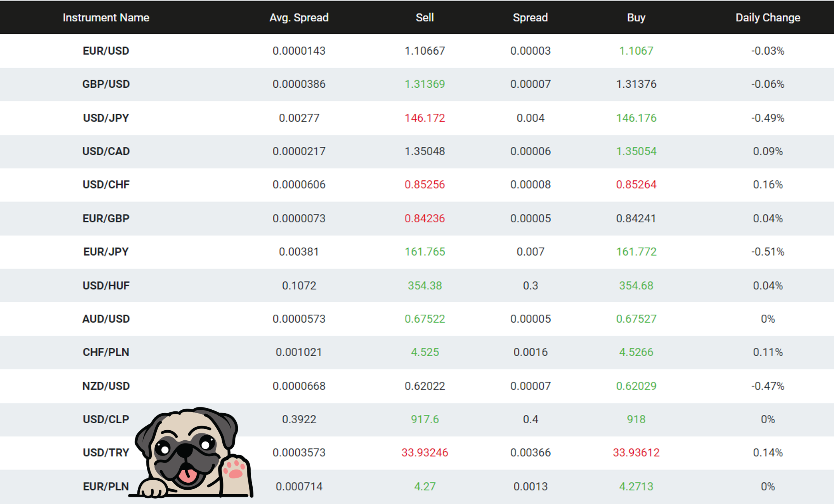Select the EUR/PLN instrument name
Image resolution: width=834 pixels, height=504 pixels.
coord(106,487)
